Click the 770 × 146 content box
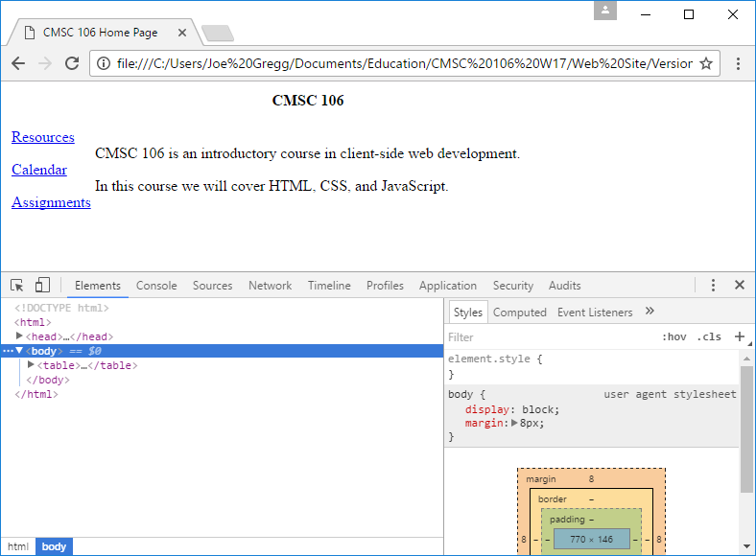Viewport: 756px width, 556px height. (592, 539)
